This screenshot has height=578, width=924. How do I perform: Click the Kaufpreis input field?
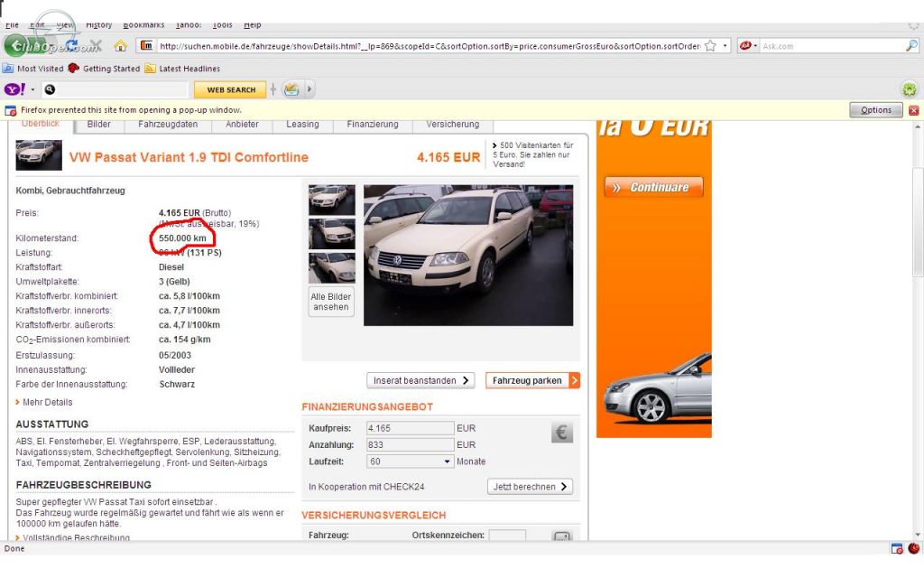411,428
